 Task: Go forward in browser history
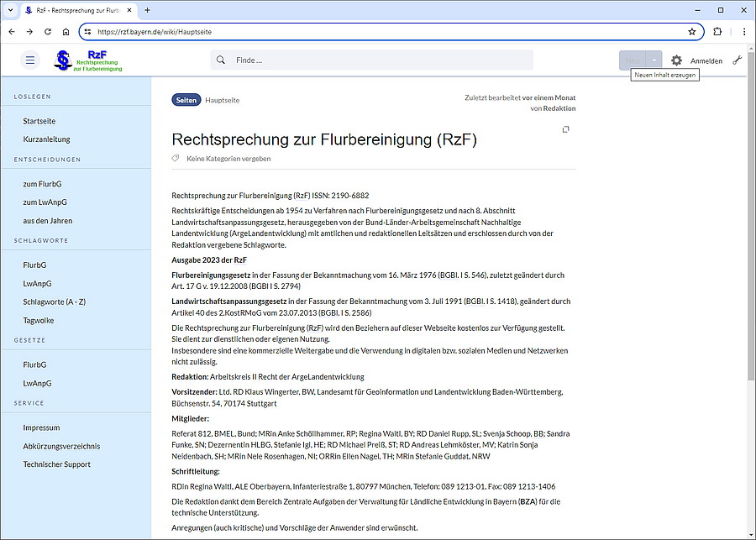30,32
